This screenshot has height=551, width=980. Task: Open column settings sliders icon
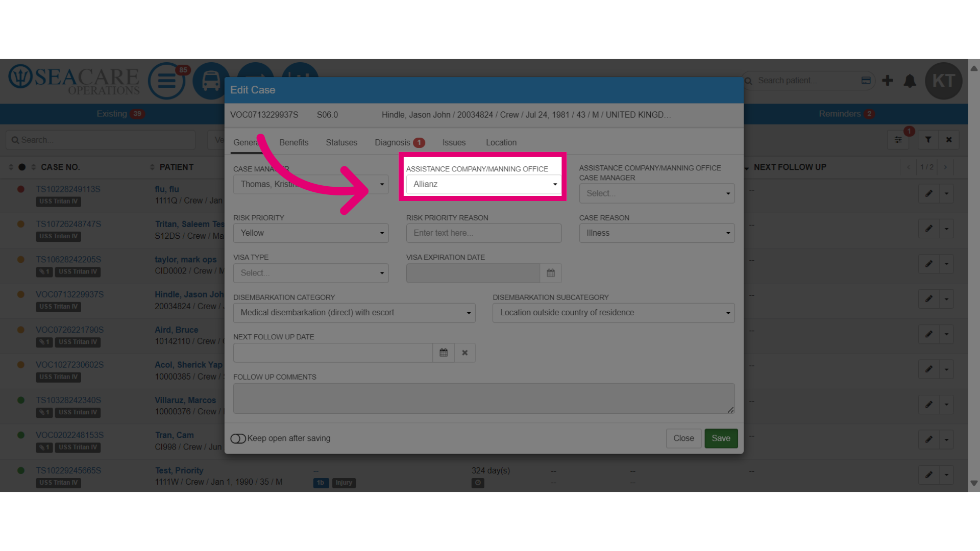point(898,140)
